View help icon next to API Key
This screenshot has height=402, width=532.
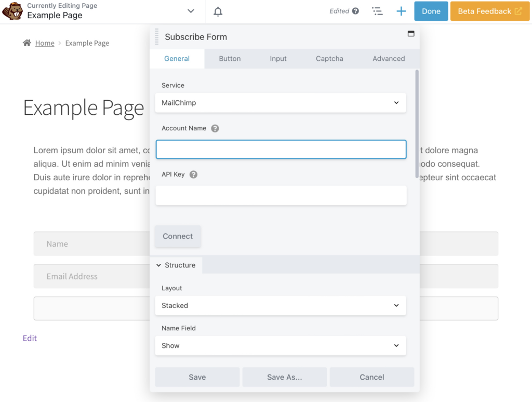[193, 175]
